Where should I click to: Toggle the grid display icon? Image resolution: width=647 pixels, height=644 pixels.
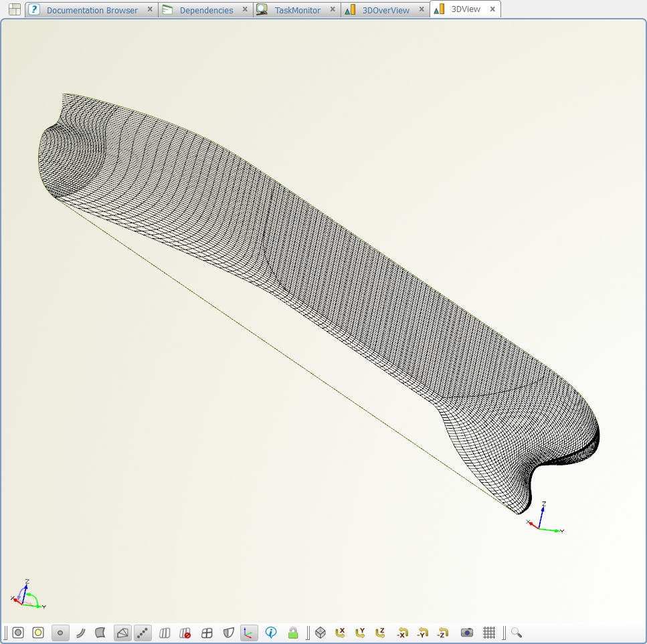(489, 633)
